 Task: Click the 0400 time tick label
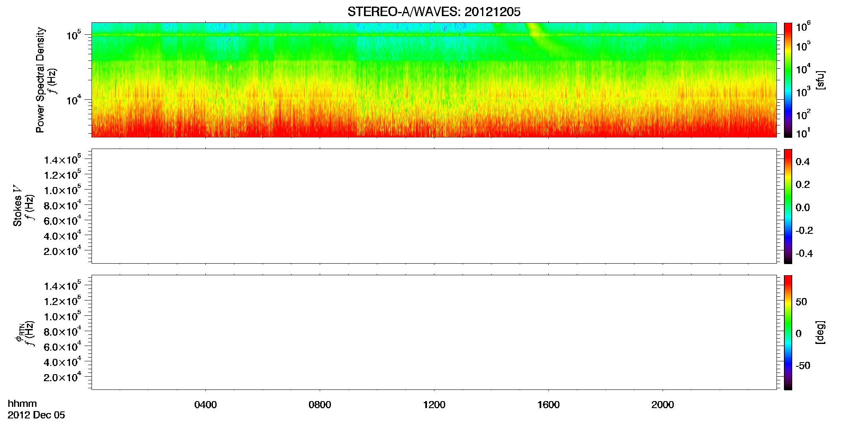(x=205, y=405)
